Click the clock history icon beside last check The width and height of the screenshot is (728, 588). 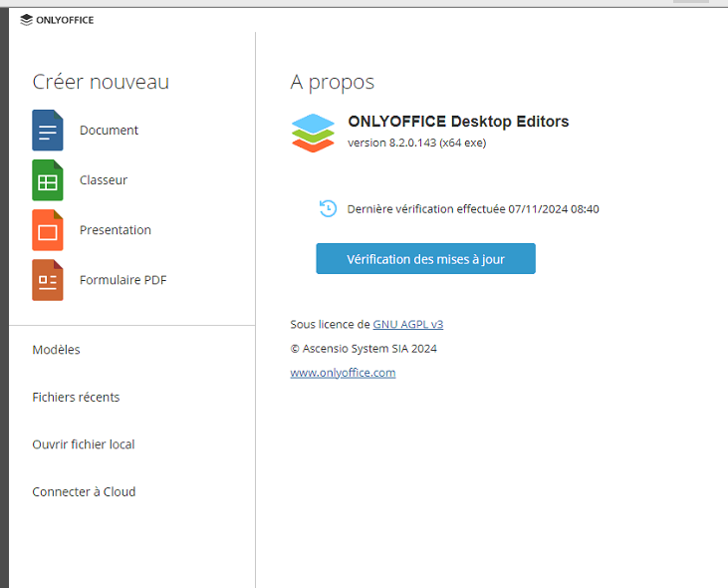(328, 208)
